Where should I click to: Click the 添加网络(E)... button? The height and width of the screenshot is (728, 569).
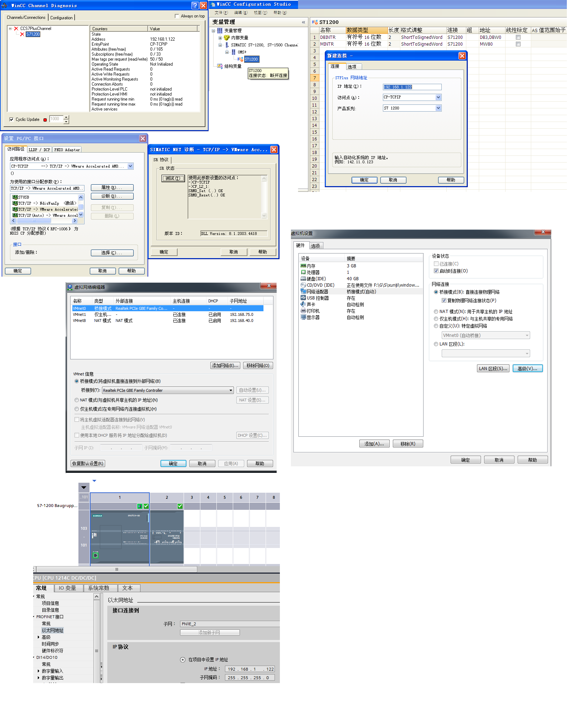225,365
